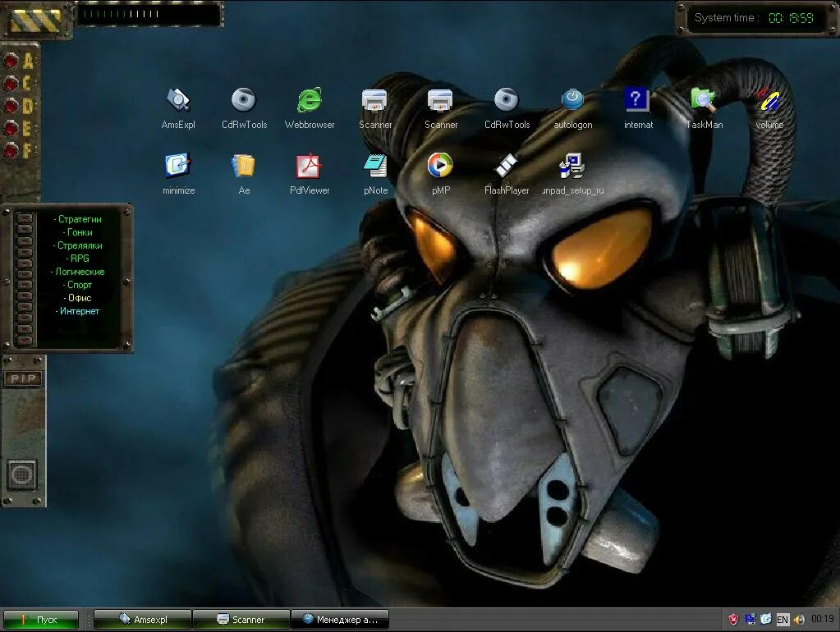Switch to the Scanner taskbar button
The image size is (840, 632).
click(241, 620)
